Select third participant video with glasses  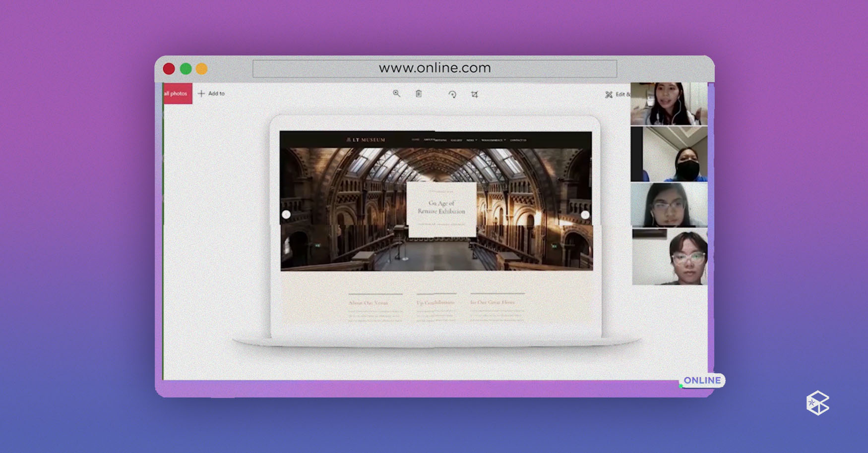(669, 205)
